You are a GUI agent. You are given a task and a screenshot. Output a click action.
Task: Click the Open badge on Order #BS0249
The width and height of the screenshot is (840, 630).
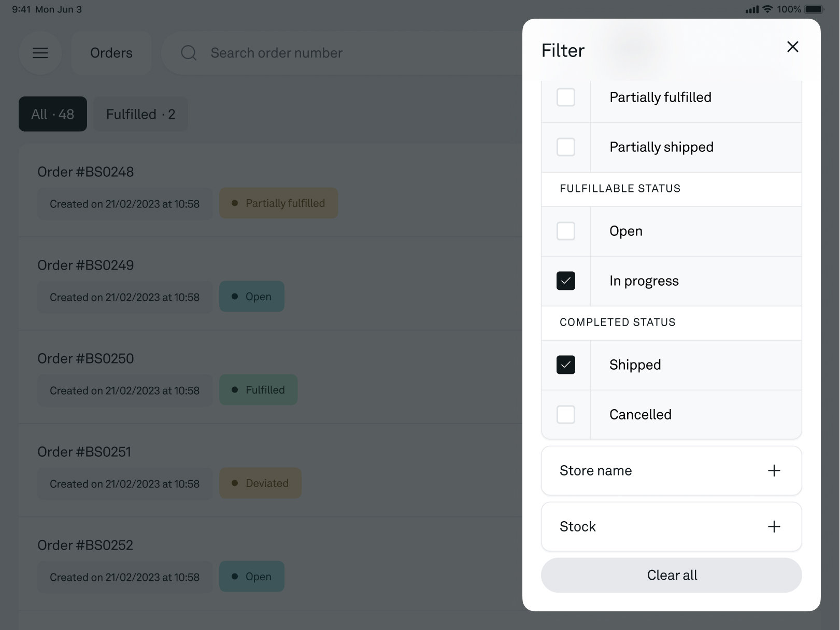pos(252,297)
